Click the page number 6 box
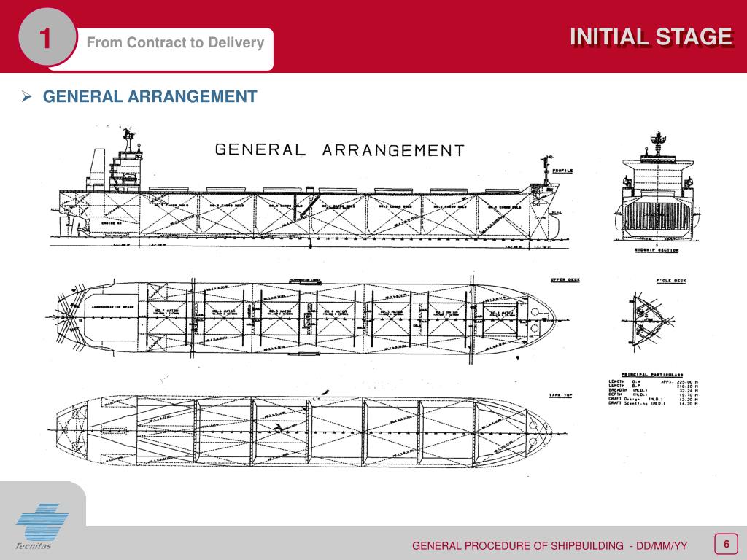The image size is (747, 560). (726, 544)
